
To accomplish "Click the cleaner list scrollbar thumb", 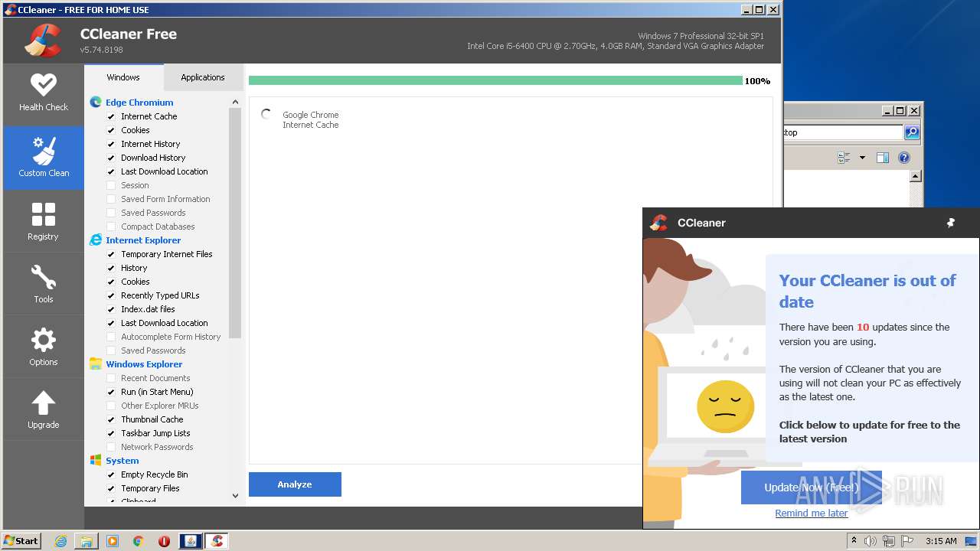I will pyautogui.click(x=235, y=223).
